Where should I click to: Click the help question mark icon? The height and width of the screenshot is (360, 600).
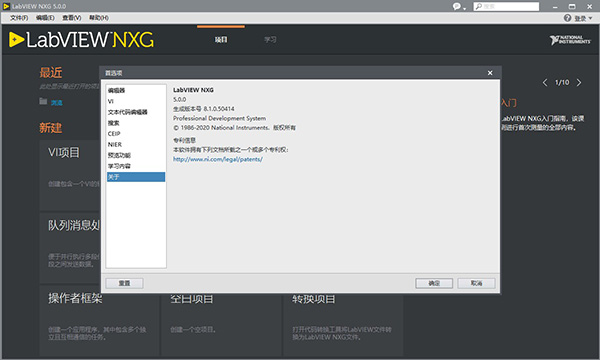[x=567, y=18]
